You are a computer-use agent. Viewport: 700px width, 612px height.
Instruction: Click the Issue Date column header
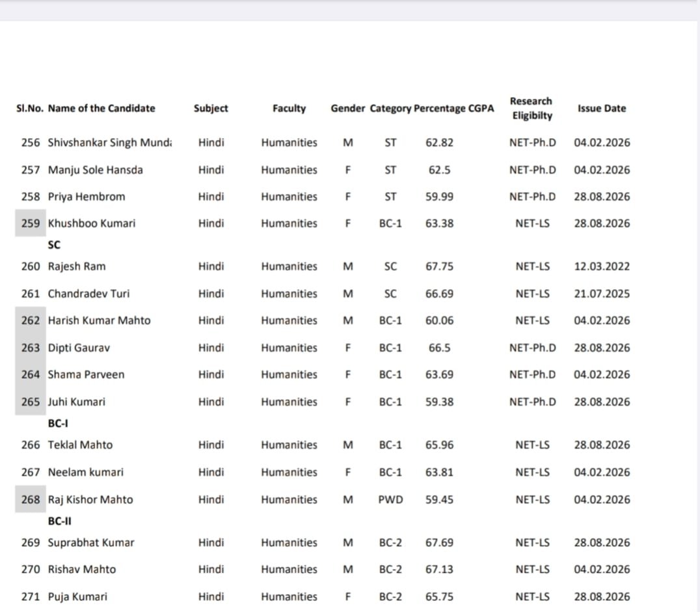coord(602,108)
